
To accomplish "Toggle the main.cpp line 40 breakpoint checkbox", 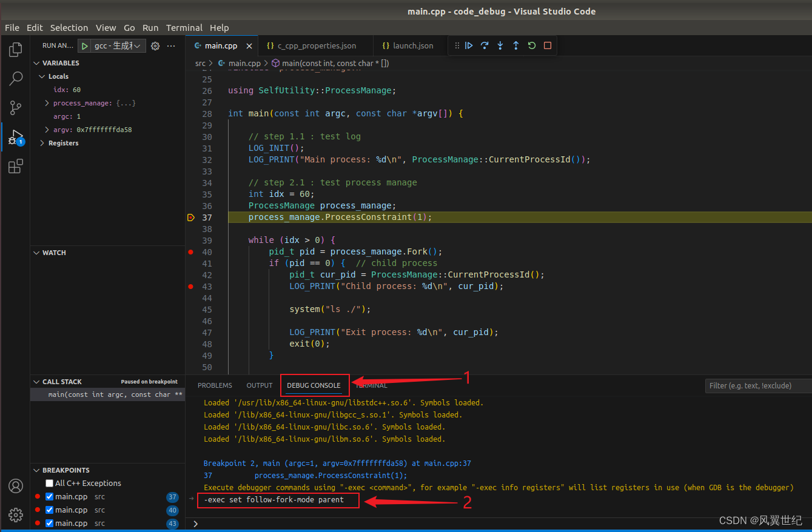I will (x=50, y=510).
